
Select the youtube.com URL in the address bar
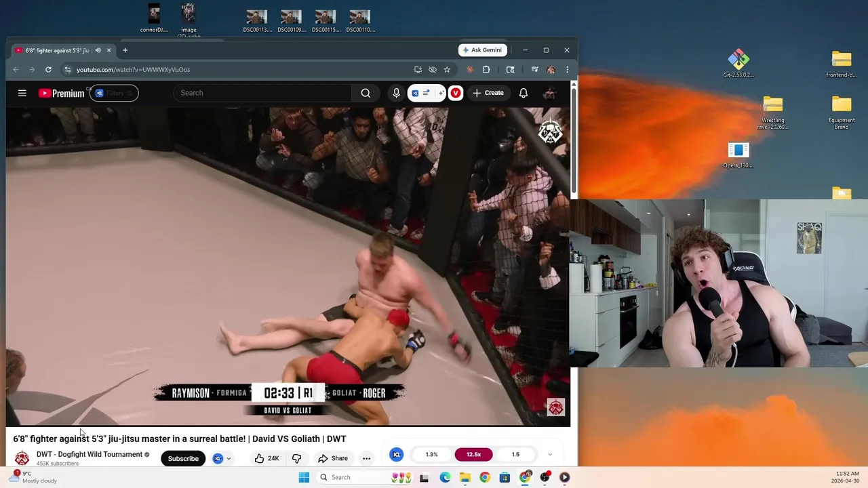(133, 69)
